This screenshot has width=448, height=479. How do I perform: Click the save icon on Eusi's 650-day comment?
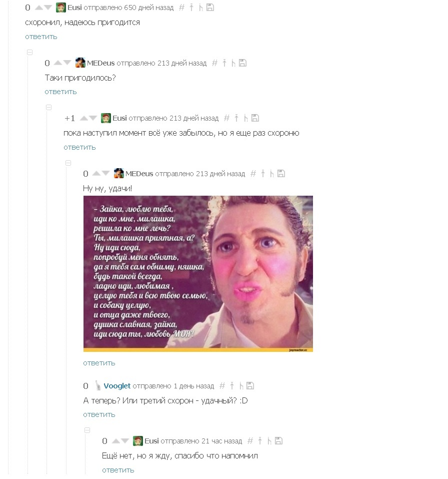(210, 8)
